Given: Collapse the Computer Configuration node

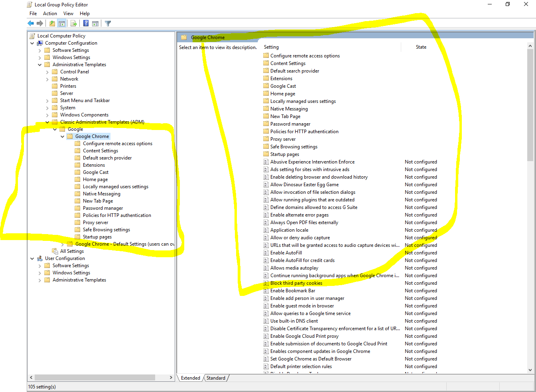Looking at the screenshot, I should (32, 43).
